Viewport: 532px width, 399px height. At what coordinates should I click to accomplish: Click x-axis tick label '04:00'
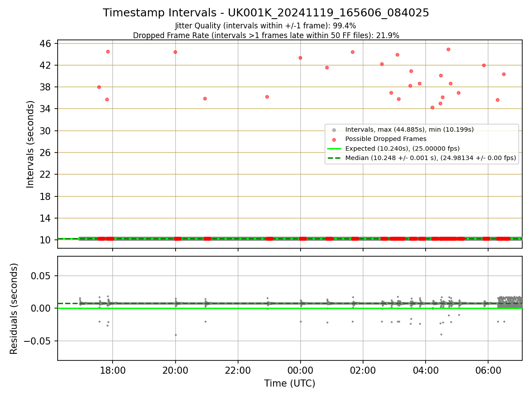click(x=426, y=371)
